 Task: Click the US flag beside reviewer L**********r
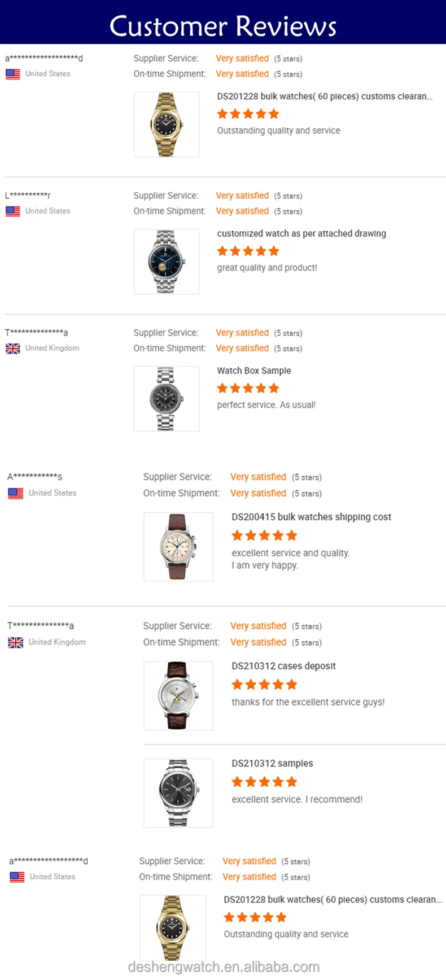coord(13,211)
